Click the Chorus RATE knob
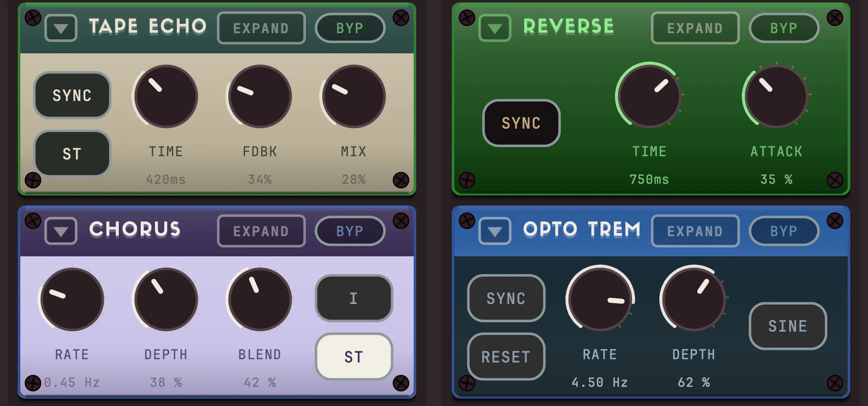 (72, 299)
